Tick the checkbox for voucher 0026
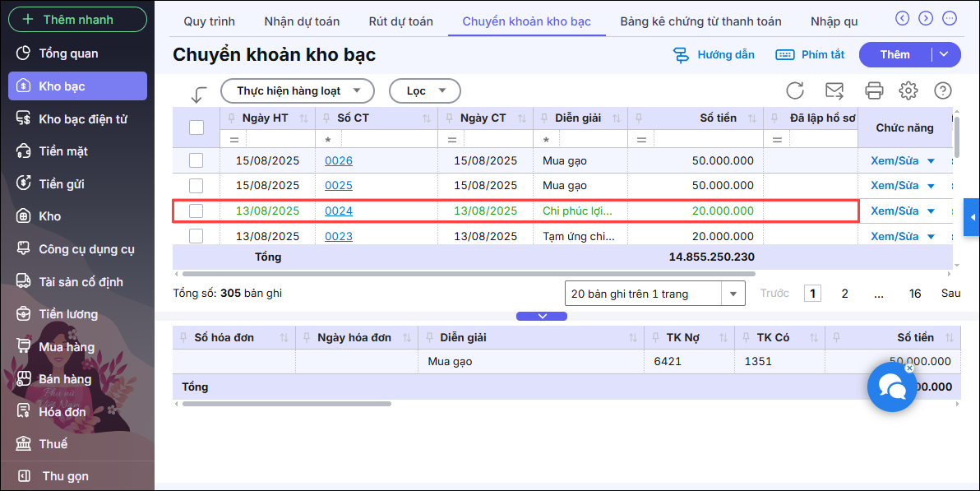The height and width of the screenshot is (491, 980). [x=196, y=160]
